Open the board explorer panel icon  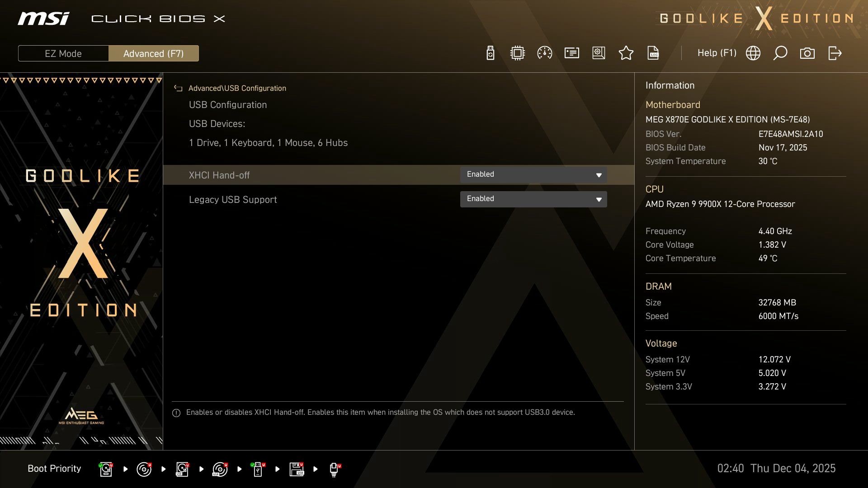pos(571,53)
